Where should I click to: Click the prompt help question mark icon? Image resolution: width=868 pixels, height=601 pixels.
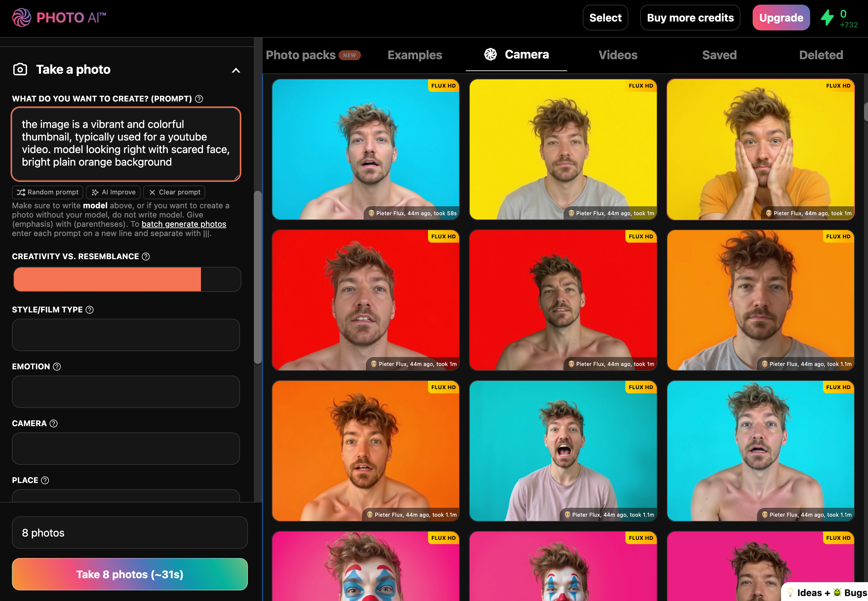pyautogui.click(x=199, y=99)
